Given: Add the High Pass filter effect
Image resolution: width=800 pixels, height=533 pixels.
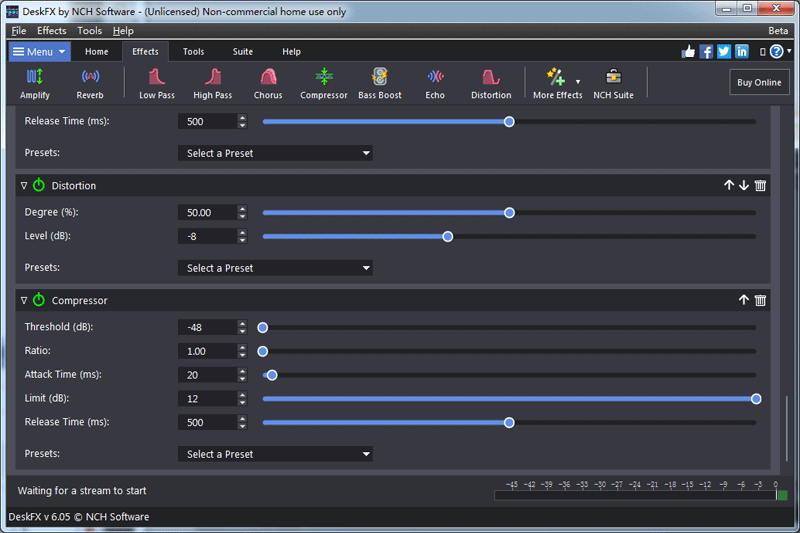Looking at the screenshot, I should (x=212, y=84).
